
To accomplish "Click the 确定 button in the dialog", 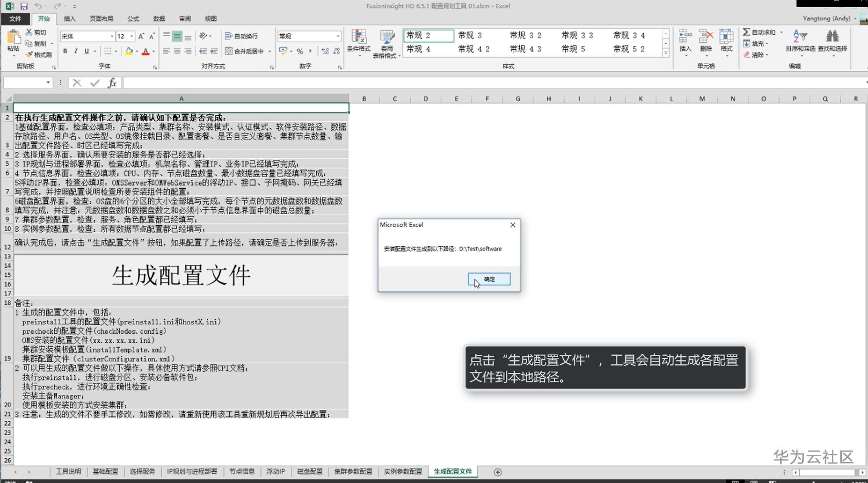I will (489, 279).
